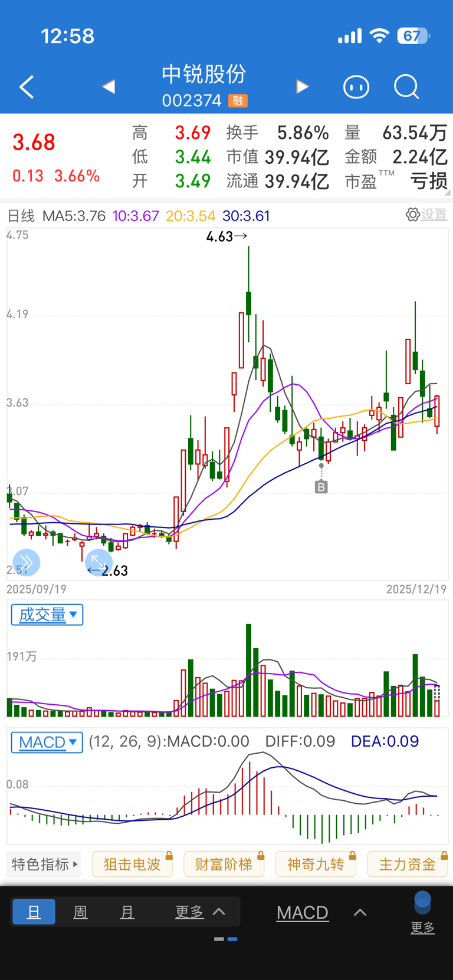Viewport: 453px width, 980px height.
Task: Tap the fullscreen expand chart button
Action: 99,562
